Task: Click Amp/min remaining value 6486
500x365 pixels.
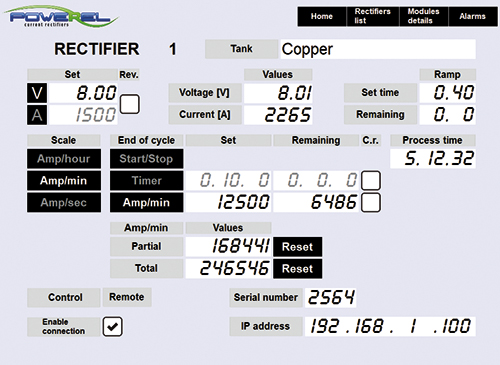Action: [316, 202]
